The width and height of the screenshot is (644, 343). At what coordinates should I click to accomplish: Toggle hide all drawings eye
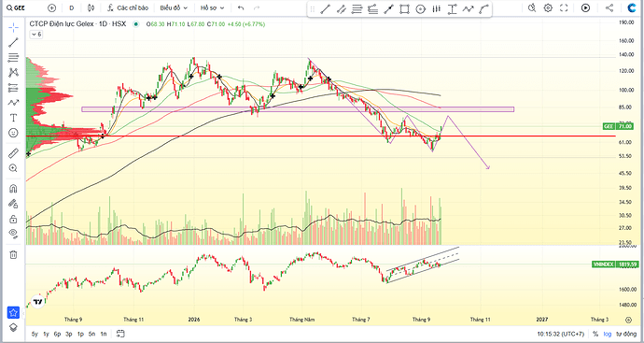click(14, 234)
